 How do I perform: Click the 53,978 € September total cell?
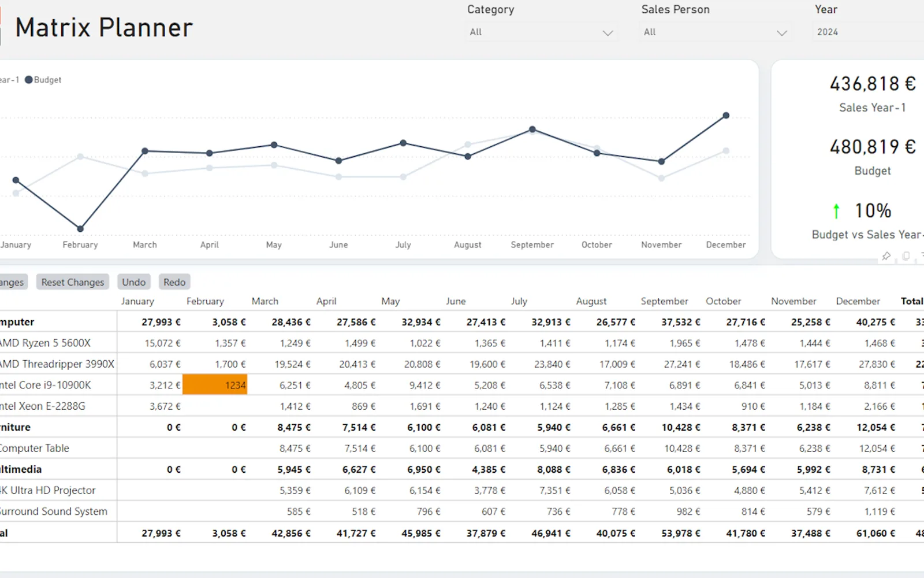[x=681, y=533]
